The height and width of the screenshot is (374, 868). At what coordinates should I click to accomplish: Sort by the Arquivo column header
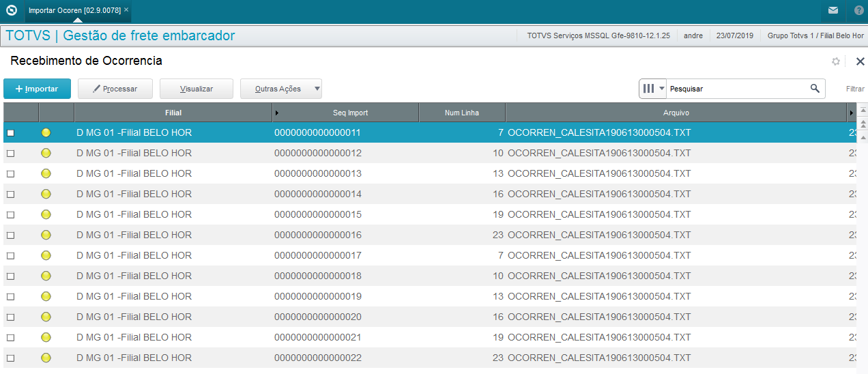676,113
